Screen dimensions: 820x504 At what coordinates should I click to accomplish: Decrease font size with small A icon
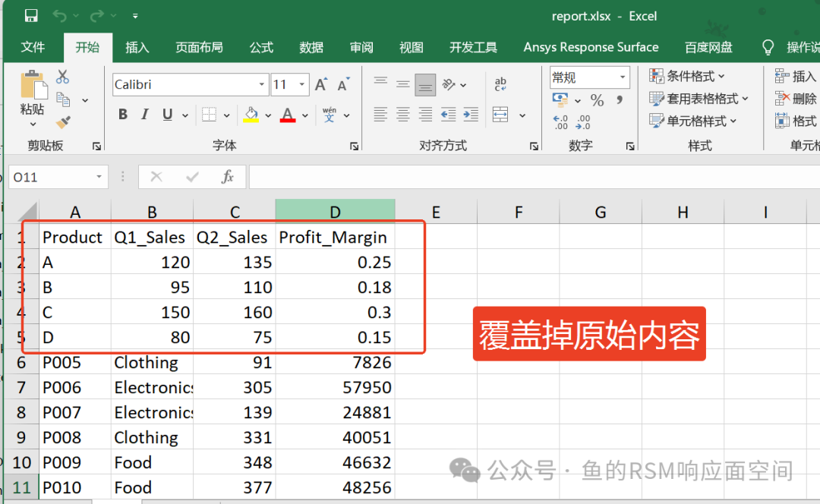click(x=343, y=84)
